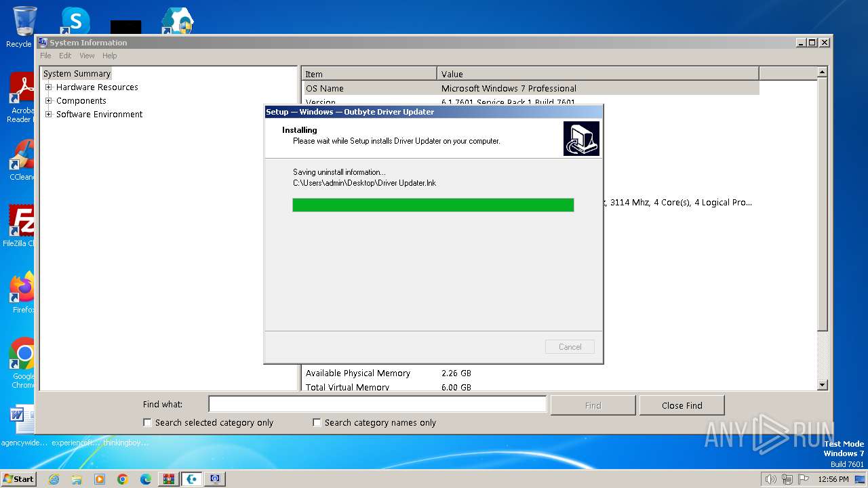Image resolution: width=868 pixels, height=488 pixels.
Task: Launch Skype from the desktop shortcut
Action: 75,20
